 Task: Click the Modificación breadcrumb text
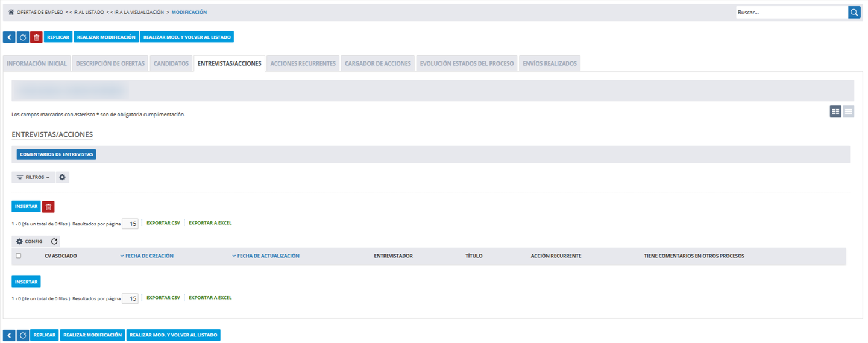[189, 12]
